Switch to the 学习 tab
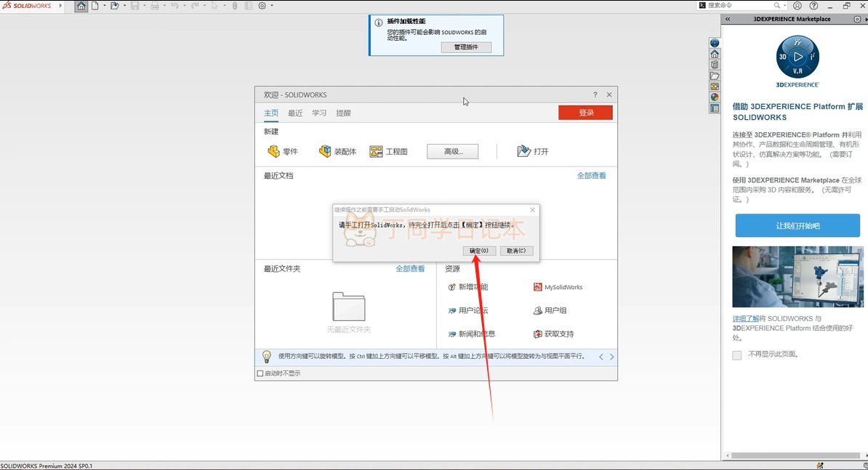This screenshot has width=868, height=470. coord(319,113)
